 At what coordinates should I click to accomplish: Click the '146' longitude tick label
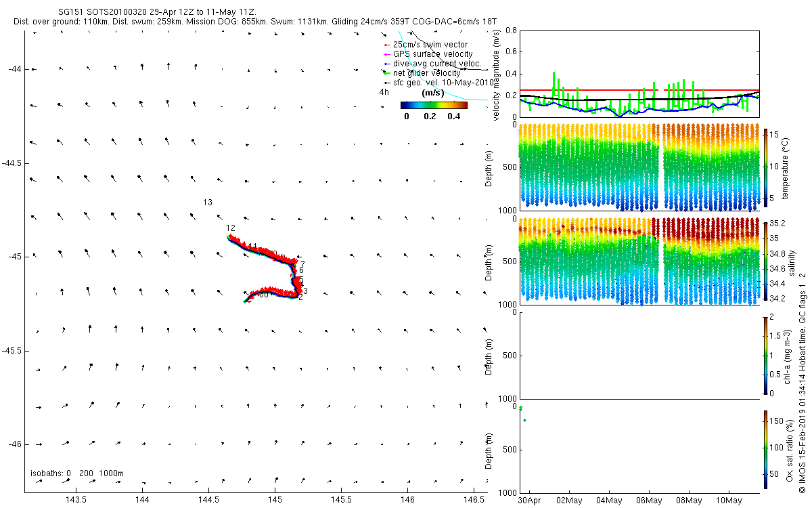pyautogui.click(x=407, y=501)
